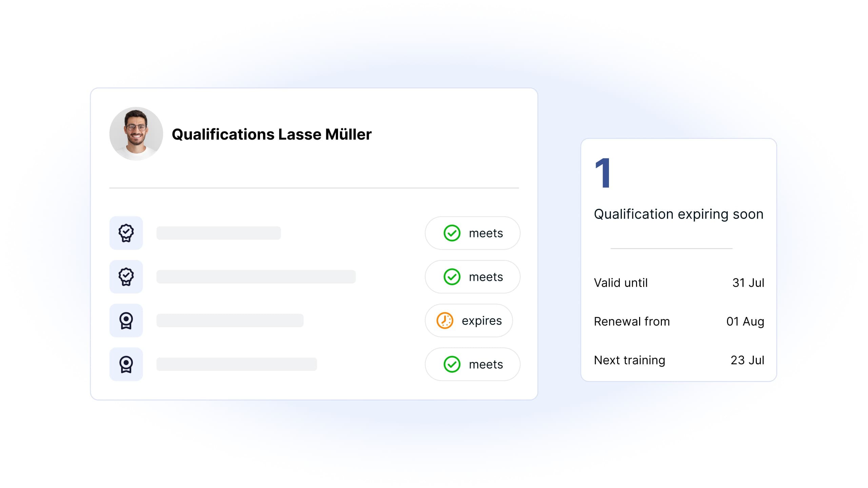868x488 pixels.
Task: Click the orange clock icon beside expires
Action: 445,320
